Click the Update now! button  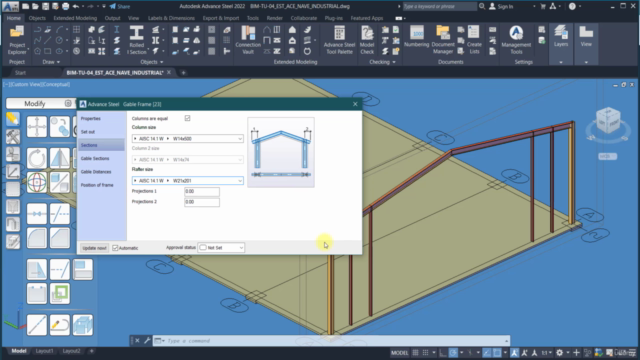pyautogui.click(x=94, y=248)
